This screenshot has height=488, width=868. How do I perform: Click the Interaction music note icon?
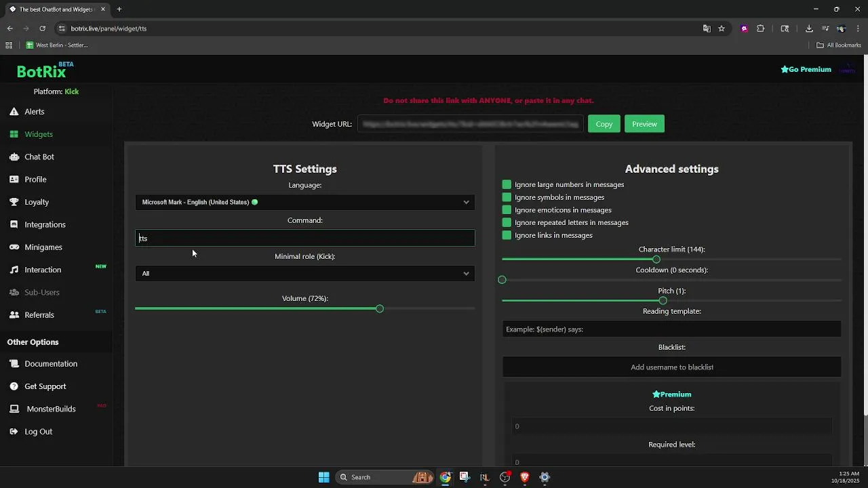[x=14, y=270]
